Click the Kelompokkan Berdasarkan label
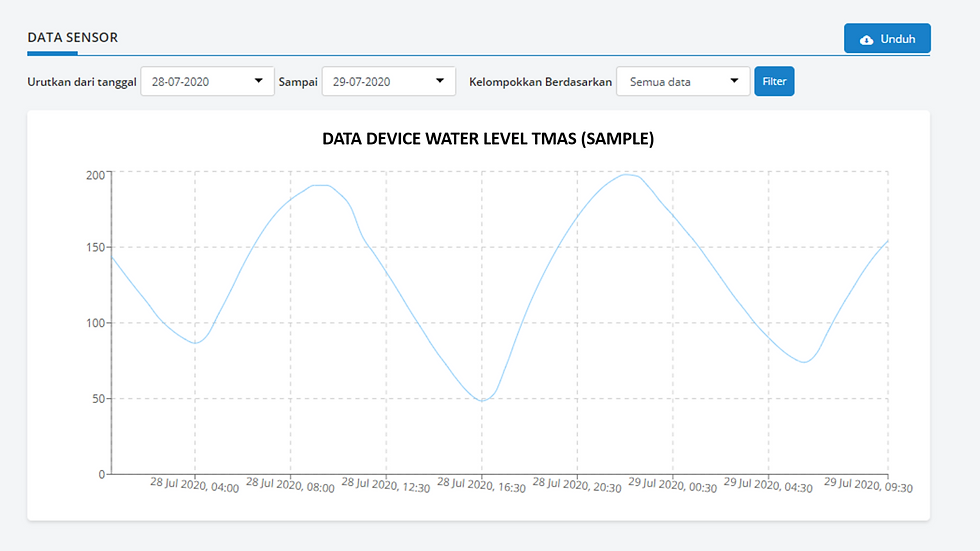This screenshot has width=980, height=551. click(x=541, y=82)
